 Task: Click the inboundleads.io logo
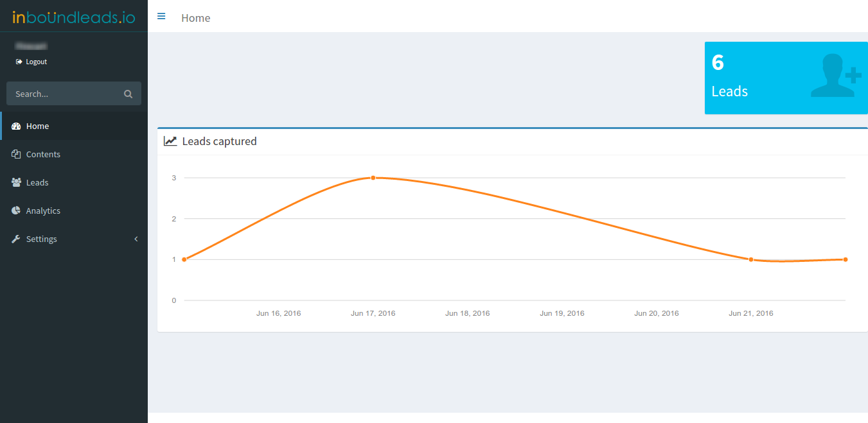(74, 16)
